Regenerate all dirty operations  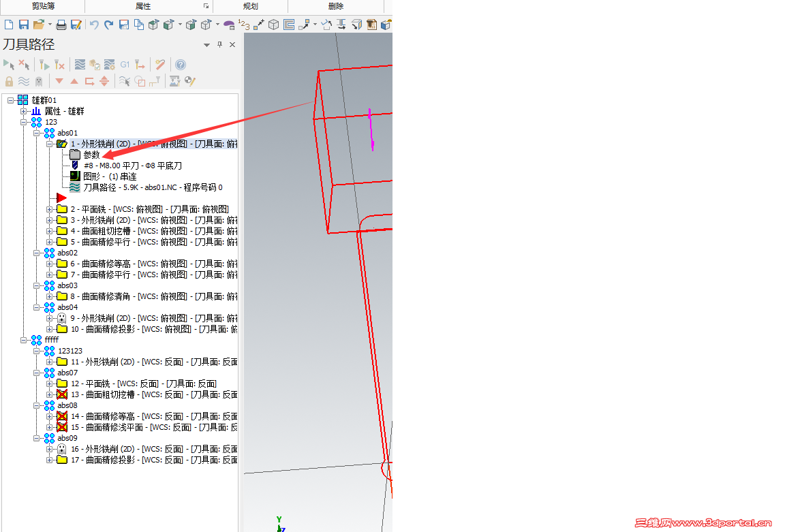pos(59,65)
